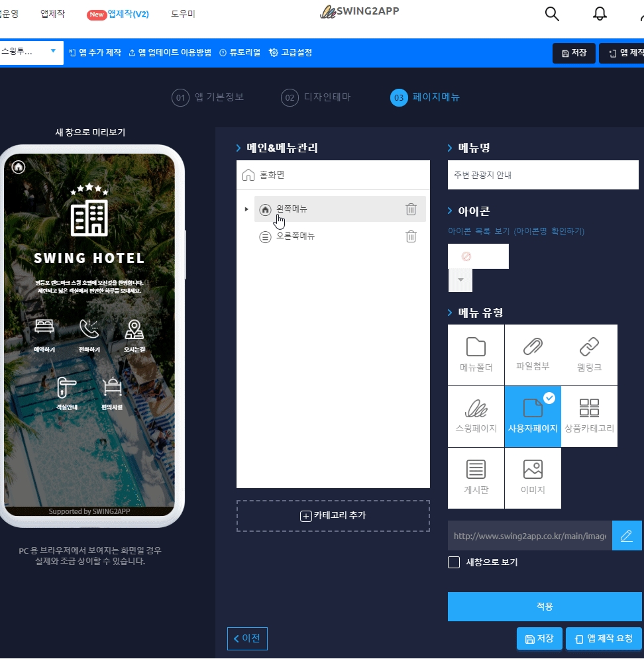Go to the 디자인테마 step tab

316,97
